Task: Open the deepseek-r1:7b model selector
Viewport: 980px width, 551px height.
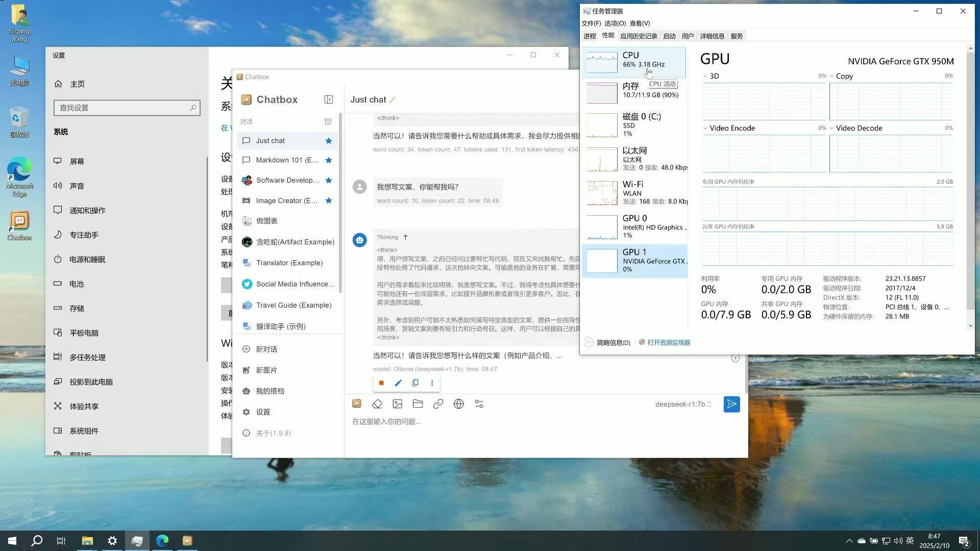Action: pyautogui.click(x=683, y=404)
